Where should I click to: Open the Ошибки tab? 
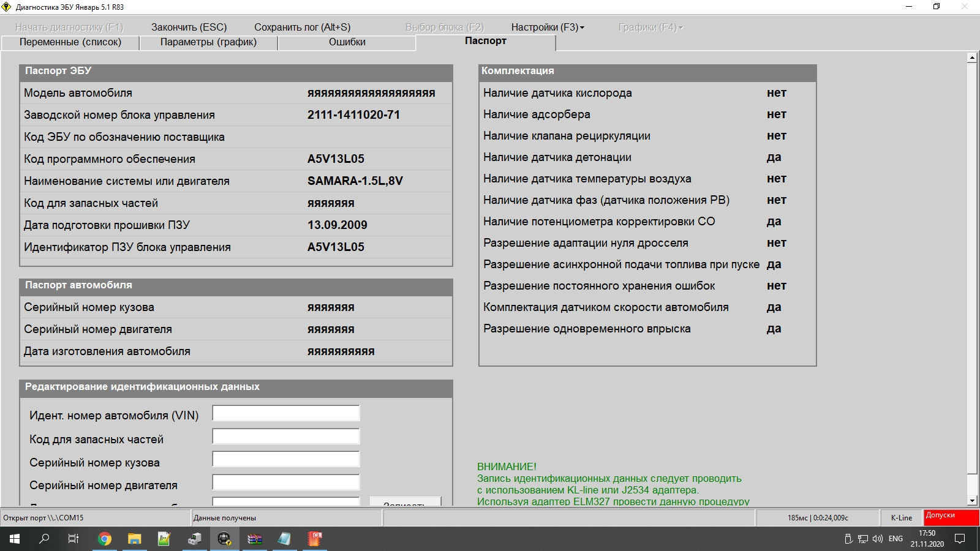click(347, 42)
